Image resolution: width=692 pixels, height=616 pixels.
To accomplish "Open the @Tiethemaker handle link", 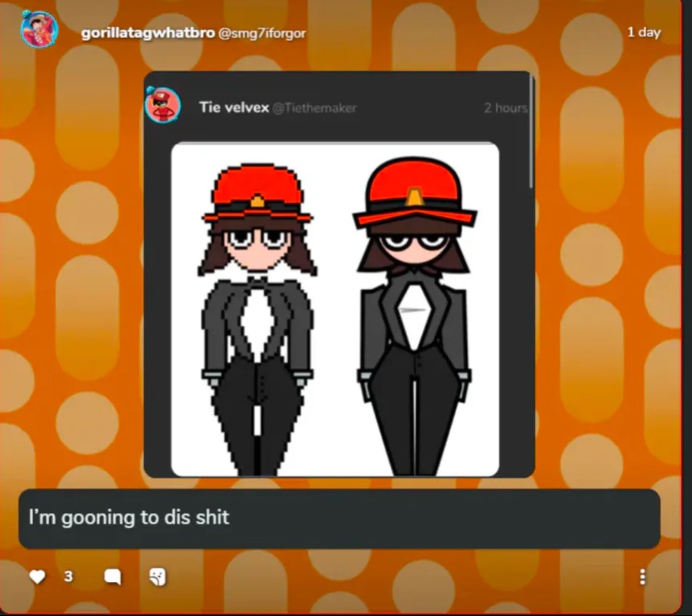I will tap(315, 109).
